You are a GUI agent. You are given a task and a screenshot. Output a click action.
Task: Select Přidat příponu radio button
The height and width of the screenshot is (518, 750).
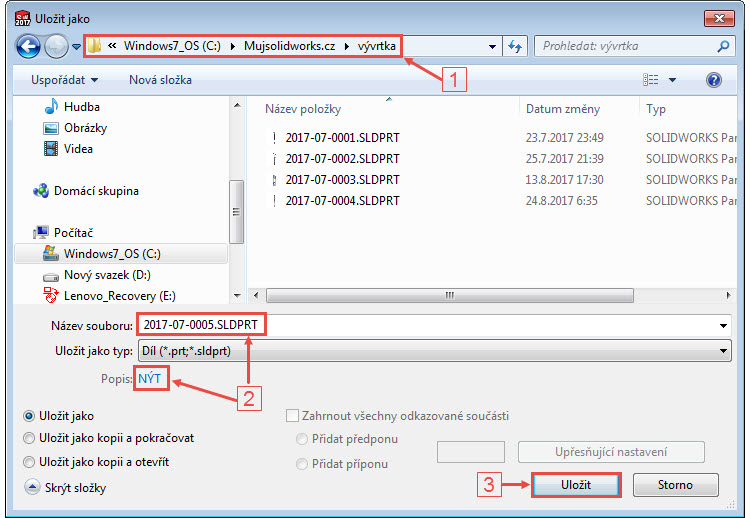tap(301, 464)
